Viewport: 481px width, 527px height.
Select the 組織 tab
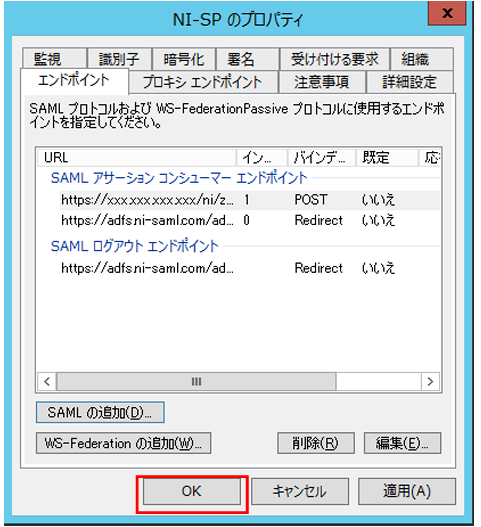click(422, 58)
